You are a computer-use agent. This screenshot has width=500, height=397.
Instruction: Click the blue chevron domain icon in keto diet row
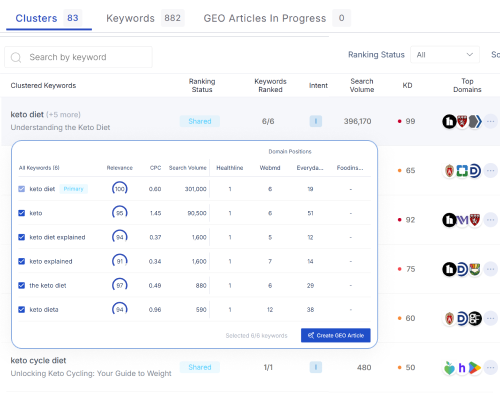coord(475,121)
